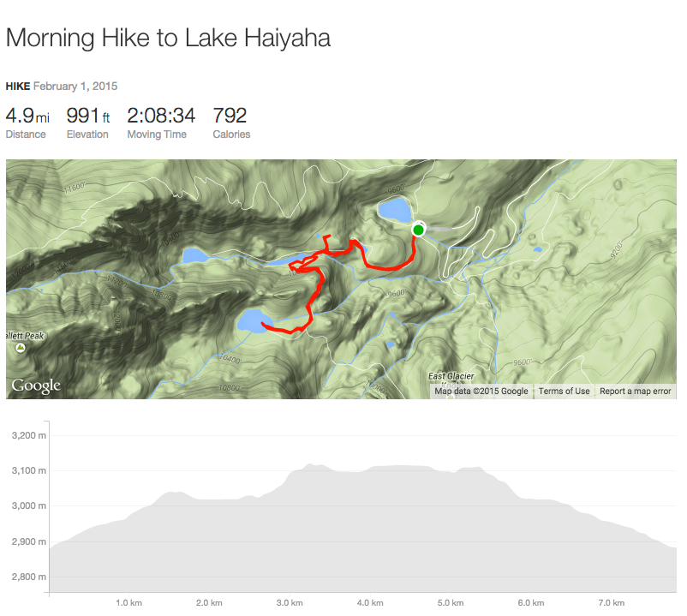
Task: Click the 7.0 km label on elevation chart
Action: point(611,603)
